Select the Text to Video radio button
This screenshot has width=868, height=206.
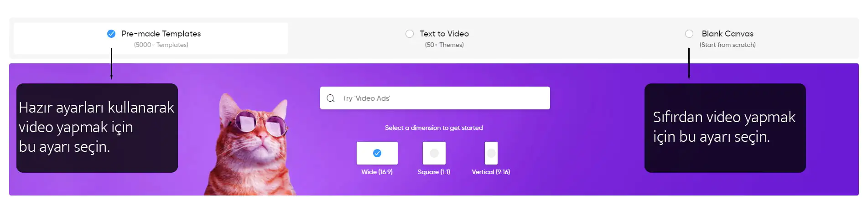pos(410,34)
